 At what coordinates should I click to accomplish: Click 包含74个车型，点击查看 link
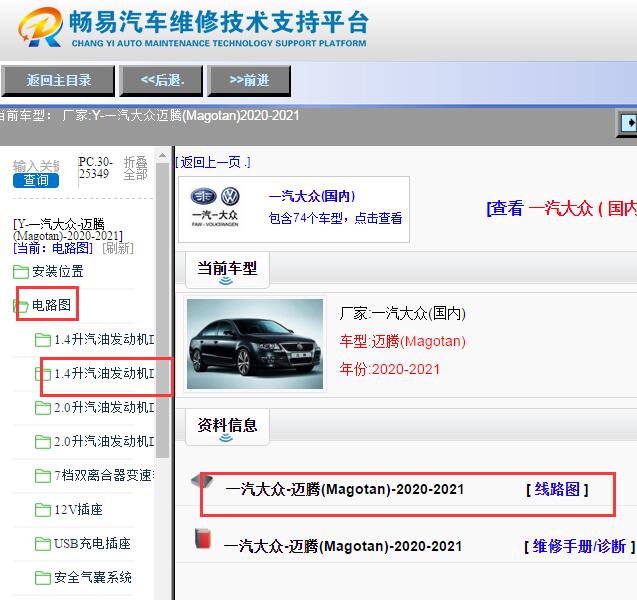[335, 219]
